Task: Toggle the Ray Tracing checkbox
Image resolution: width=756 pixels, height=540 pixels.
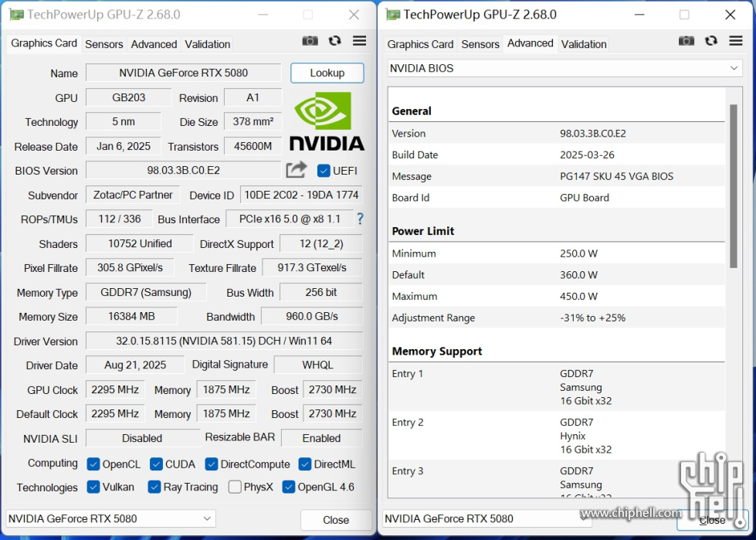Action: (x=154, y=487)
